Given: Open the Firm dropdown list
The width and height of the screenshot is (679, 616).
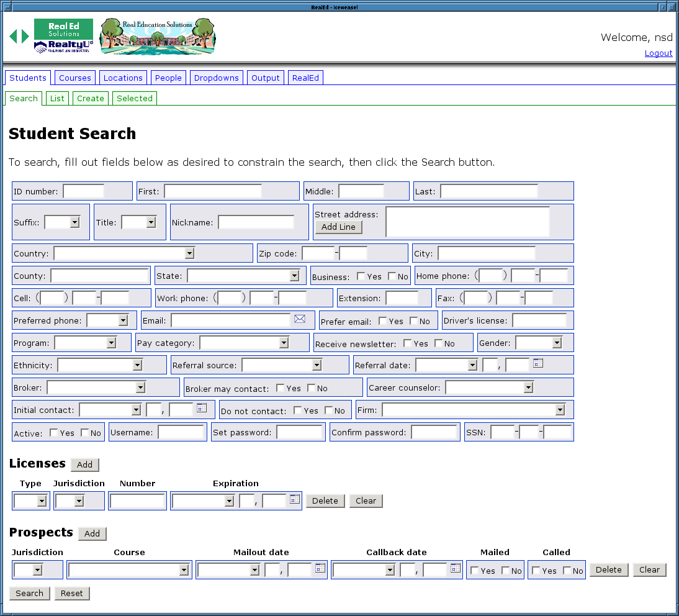Looking at the screenshot, I should 560,410.
